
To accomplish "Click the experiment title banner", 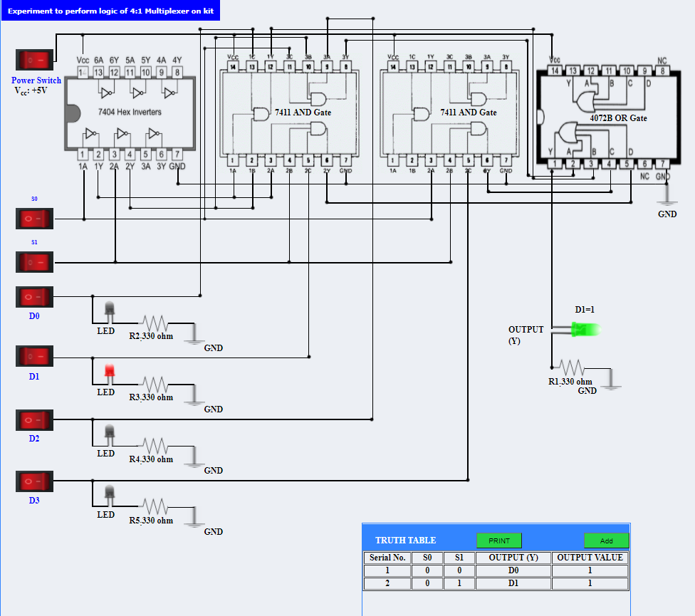I will [x=111, y=11].
